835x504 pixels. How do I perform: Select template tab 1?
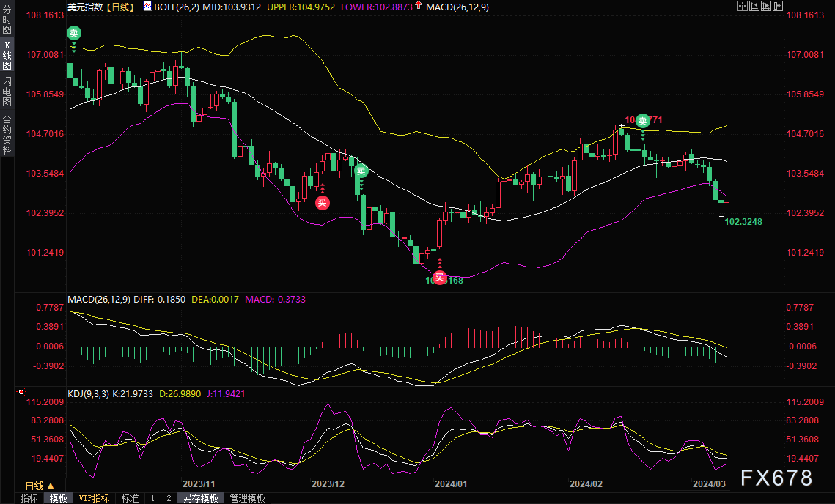click(152, 498)
